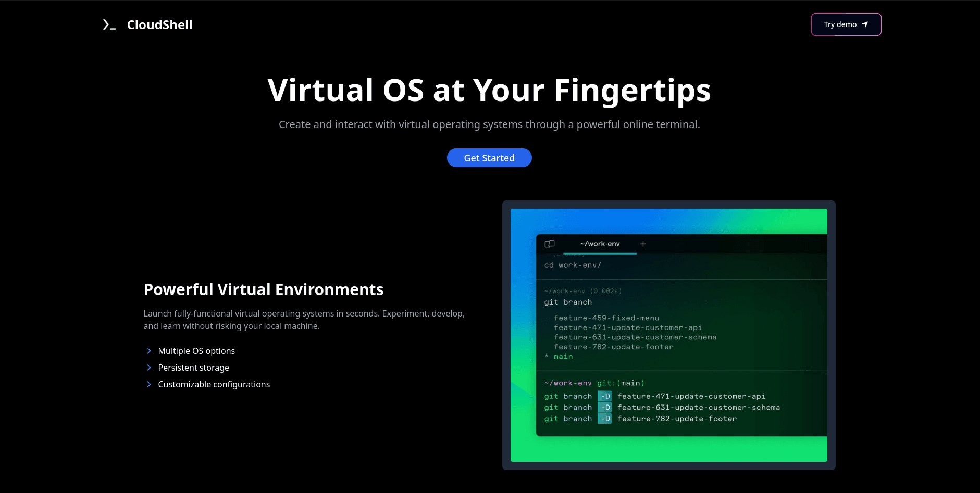This screenshot has height=493, width=980.
Task: Click the Persistent storage list item
Action: [x=193, y=368]
